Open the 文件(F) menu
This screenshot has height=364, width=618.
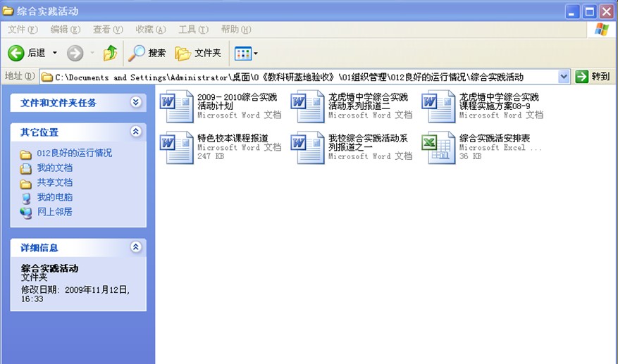coord(22,30)
